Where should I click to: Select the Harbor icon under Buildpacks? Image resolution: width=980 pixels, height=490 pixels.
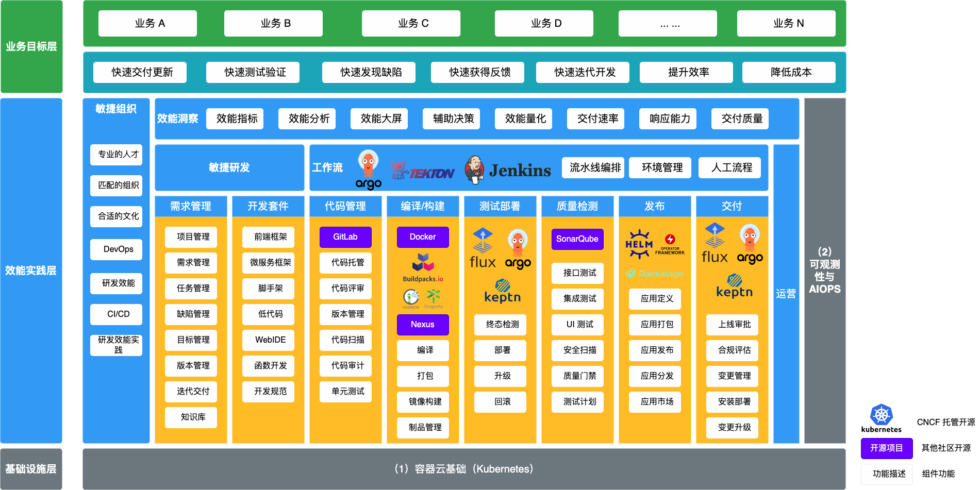[411, 298]
